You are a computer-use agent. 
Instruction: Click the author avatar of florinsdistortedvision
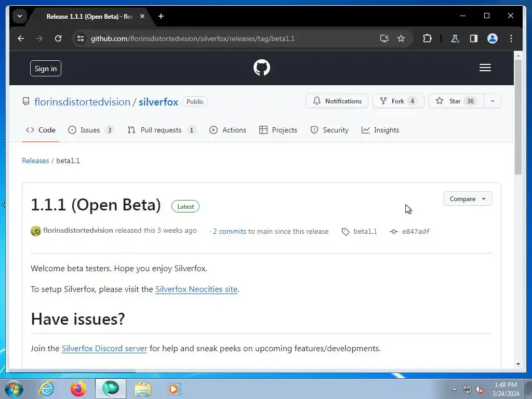pyautogui.click(x=36, y=231)
